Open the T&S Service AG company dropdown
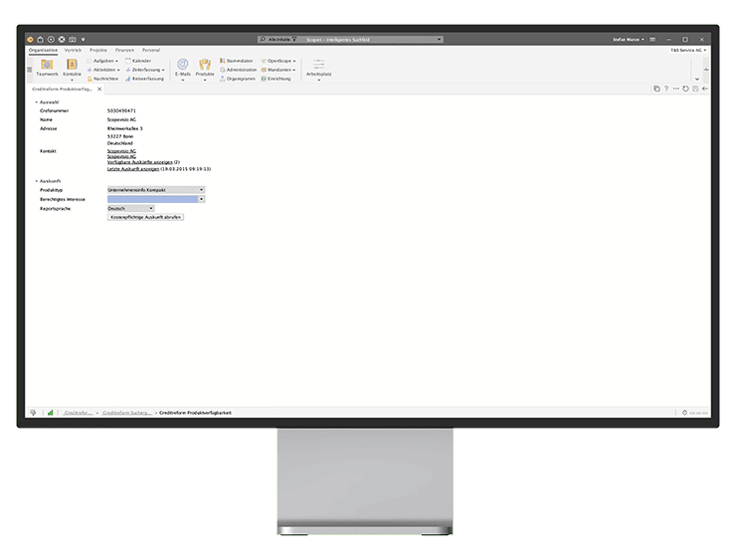This screenshot has width=736, height=560. [688, 50]
